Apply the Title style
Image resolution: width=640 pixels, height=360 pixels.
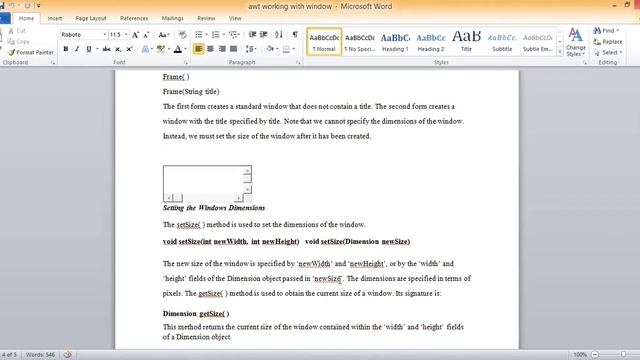[466, 42]
